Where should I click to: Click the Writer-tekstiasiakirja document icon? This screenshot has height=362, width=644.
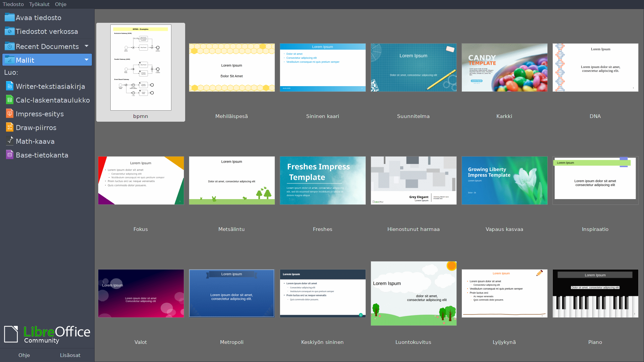coord(10,86)
